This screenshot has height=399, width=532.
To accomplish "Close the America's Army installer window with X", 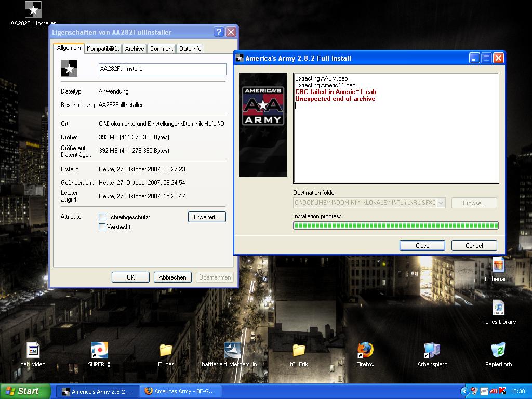I will [498, 58].
